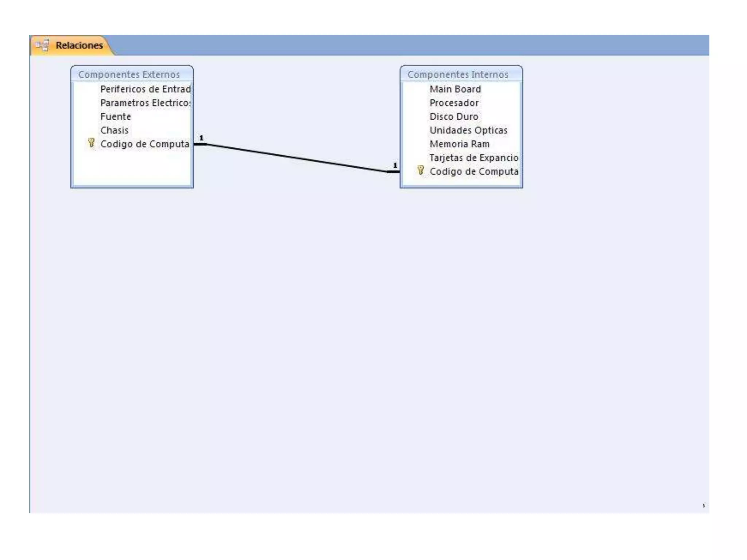Click key icon in Componentes Internos table

pos(421,170)
